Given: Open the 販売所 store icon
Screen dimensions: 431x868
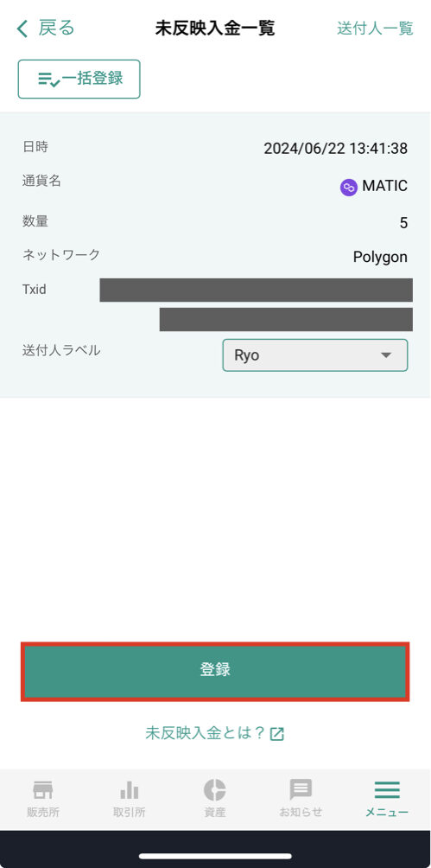Looking at the screenshot, I should (x=43, y=789).
